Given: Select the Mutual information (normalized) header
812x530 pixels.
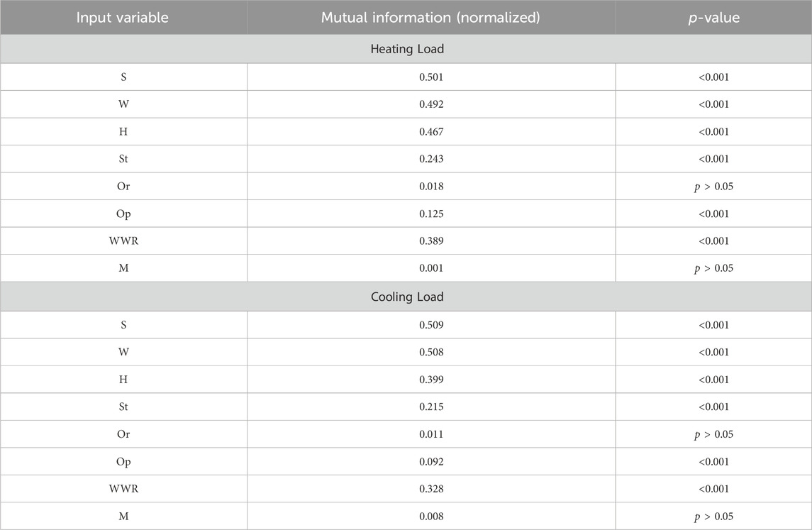Looking at the screenshot, I should click(x=431, y=18).
